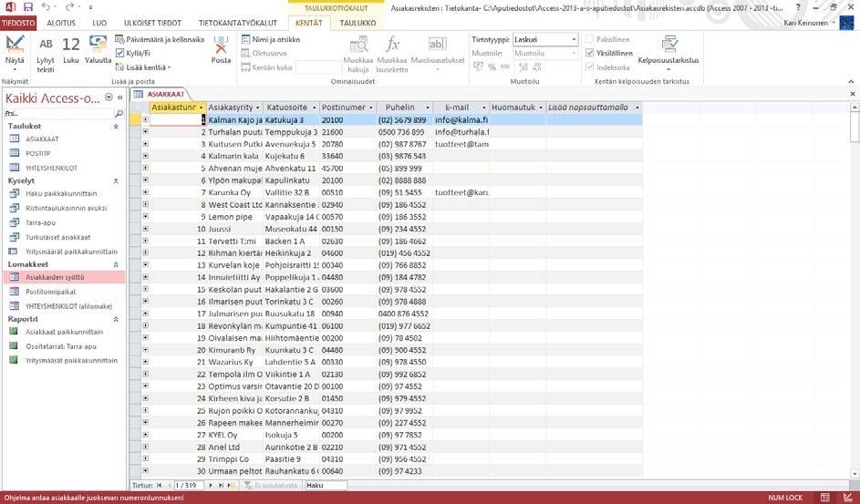Add a Valuutta currency field
860x504 pixels.
(x=98, y=50)
